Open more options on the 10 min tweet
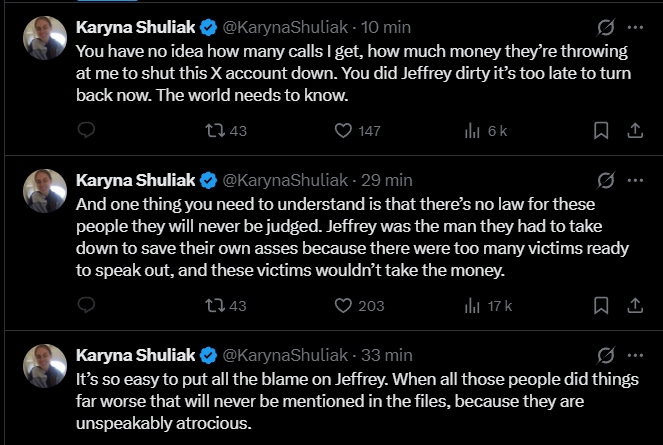This screenshot has width=663, height=445. (x=635, y=26)
